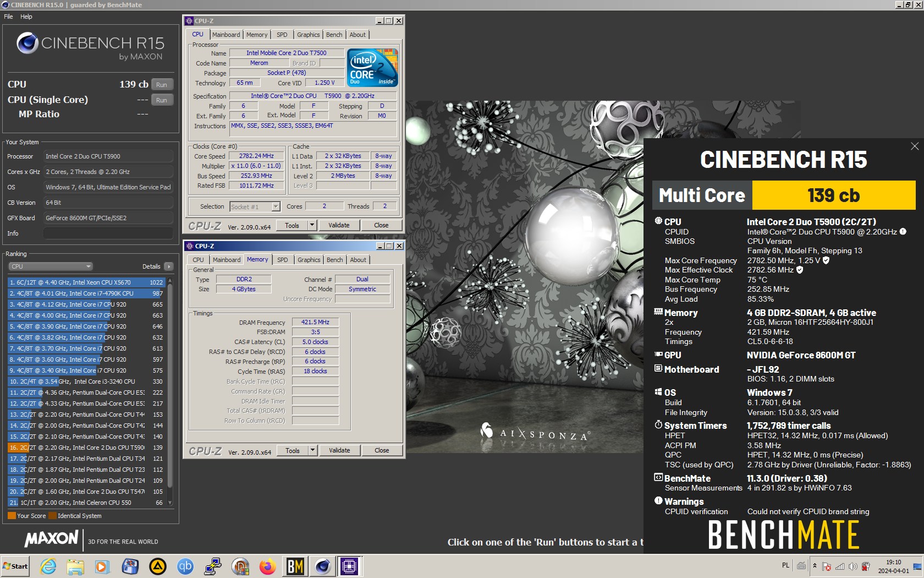Open the File menu in Cinebench
This screenshot has height=578, width=924.
(8, 17)
